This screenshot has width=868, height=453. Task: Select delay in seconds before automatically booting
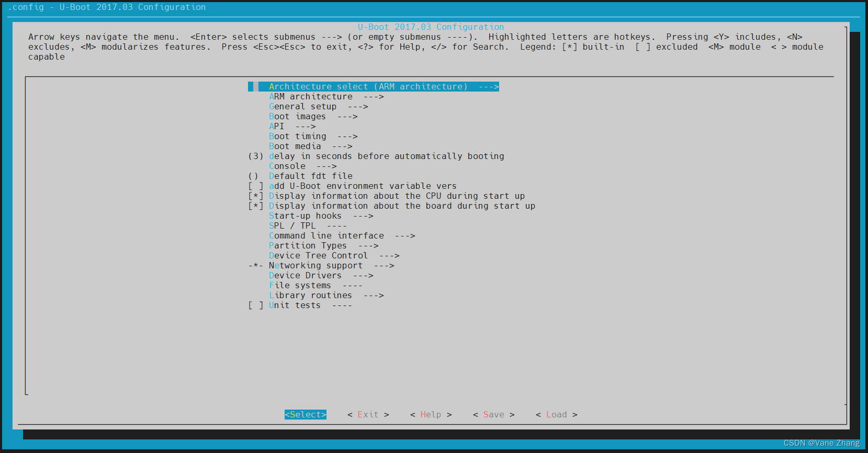click(376, 156)
